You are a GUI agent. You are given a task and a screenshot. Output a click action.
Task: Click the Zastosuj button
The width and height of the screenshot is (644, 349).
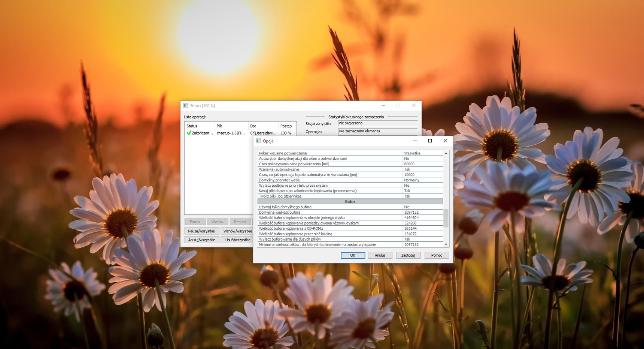tap(408, 255)
